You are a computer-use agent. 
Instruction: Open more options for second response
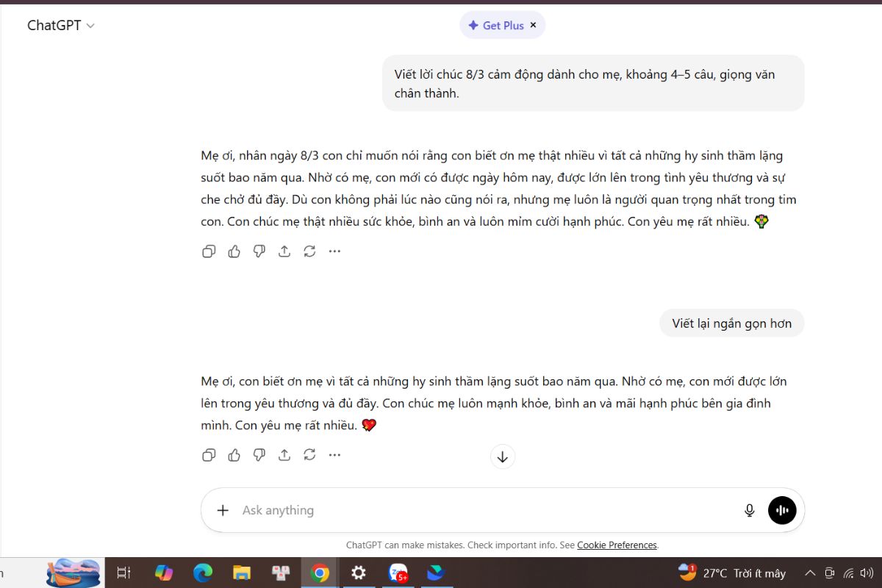(x=334, y=455)
